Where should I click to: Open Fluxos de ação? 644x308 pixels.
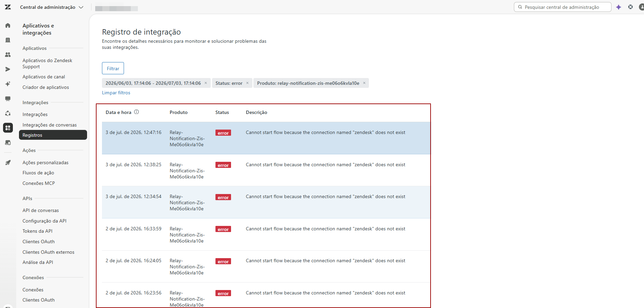[38, 173]
